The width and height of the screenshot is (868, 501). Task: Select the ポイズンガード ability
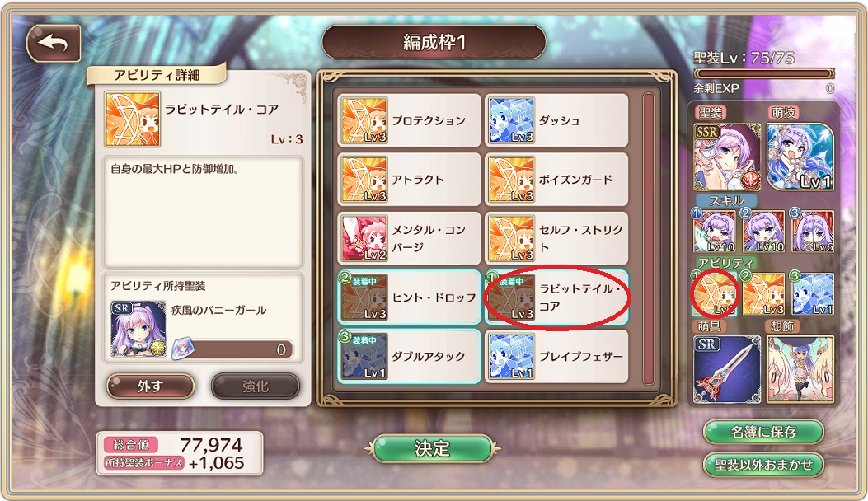pyautogui.click(x=556, y=180)
